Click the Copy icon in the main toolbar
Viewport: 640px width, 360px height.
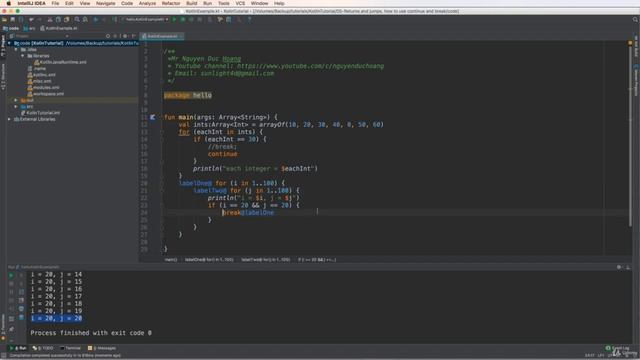58,19
